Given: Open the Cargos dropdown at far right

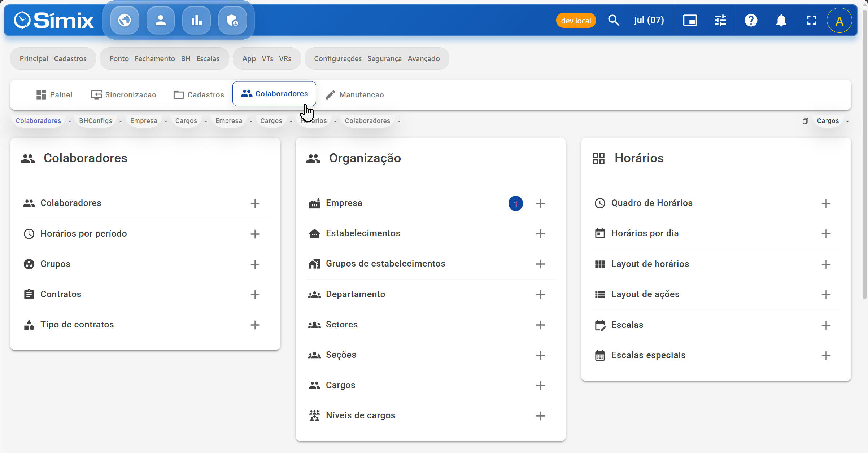Looking at the screenshot, I should (x=847, y=121).
